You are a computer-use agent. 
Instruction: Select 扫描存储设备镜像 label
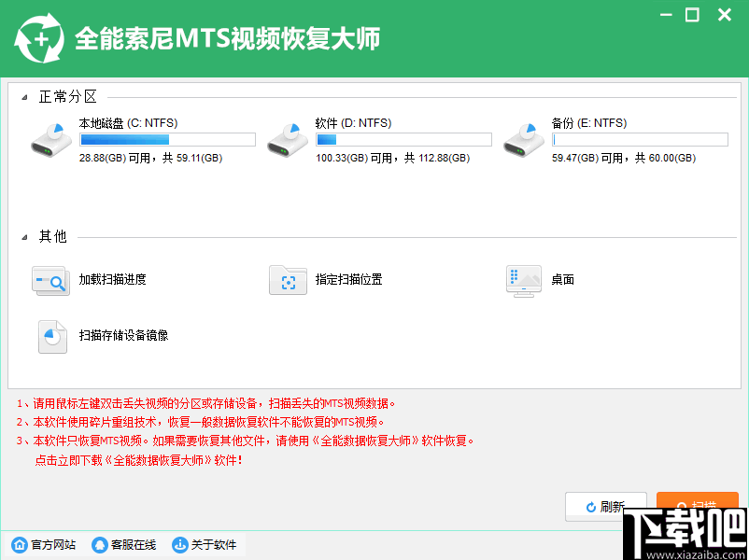pos(123,336)
